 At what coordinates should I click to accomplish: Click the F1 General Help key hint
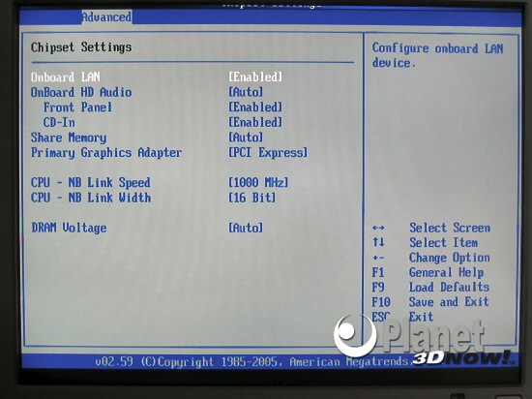pos(429,273)
